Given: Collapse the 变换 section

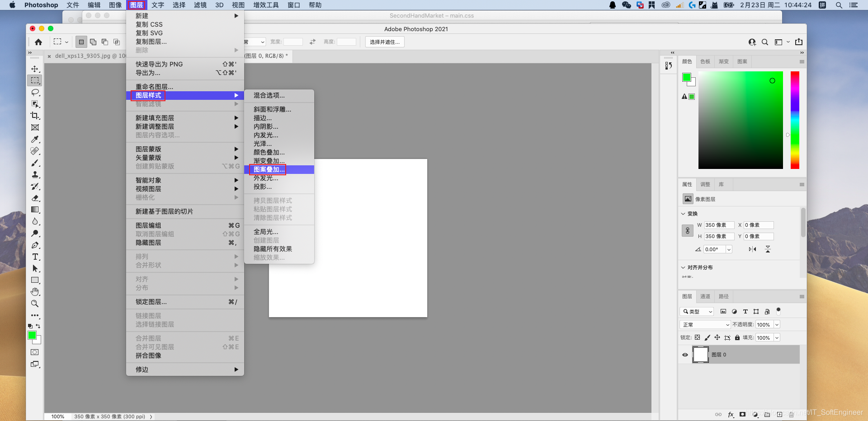Looking at the screenshot, I should point(683,214).
